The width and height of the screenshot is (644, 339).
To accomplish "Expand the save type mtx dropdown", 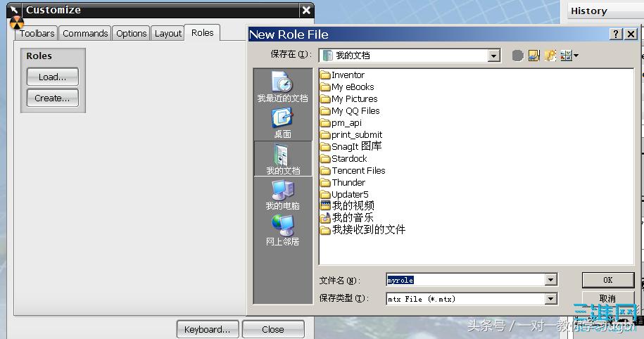I will [550, 299].
